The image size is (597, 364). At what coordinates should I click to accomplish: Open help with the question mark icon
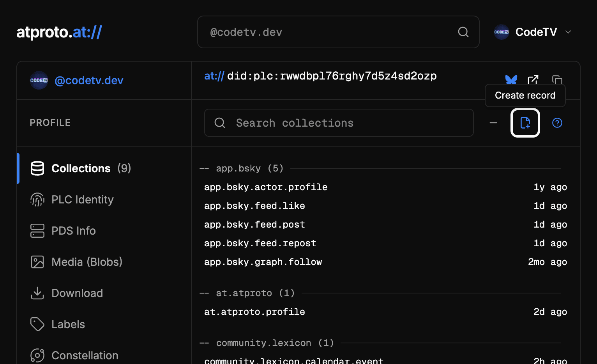pyautogui.click(x=557, y=123)
